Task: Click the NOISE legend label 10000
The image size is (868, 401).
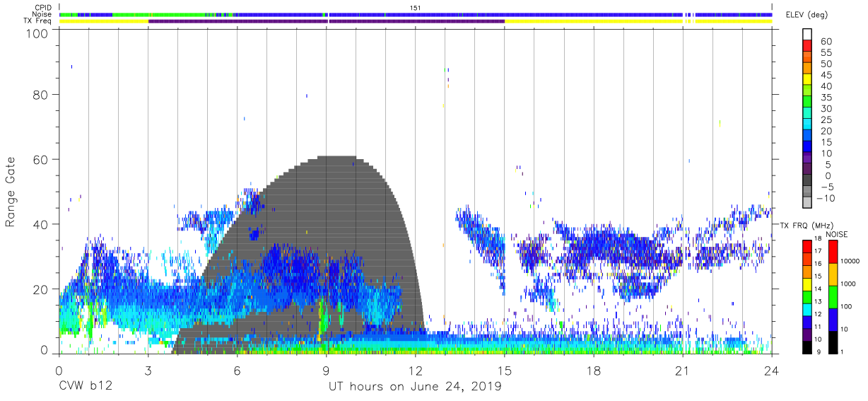Action: coord(850,261)
